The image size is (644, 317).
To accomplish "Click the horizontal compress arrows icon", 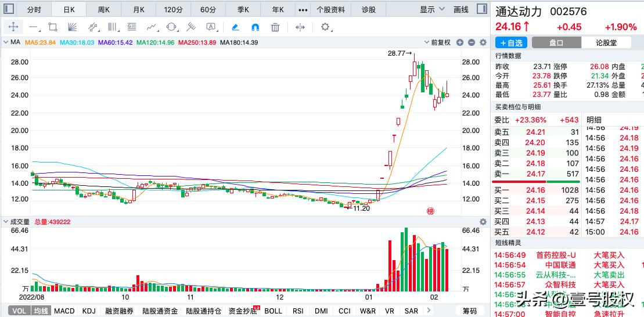I will [x=300, y=27].
